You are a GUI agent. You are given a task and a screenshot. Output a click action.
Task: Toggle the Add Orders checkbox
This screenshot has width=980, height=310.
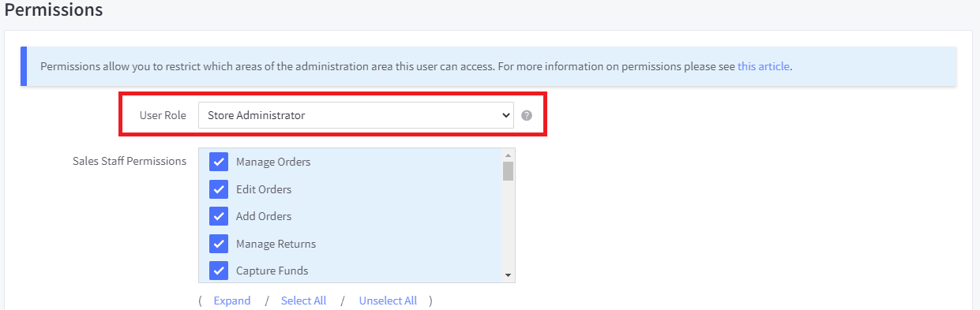click(219, 216)
